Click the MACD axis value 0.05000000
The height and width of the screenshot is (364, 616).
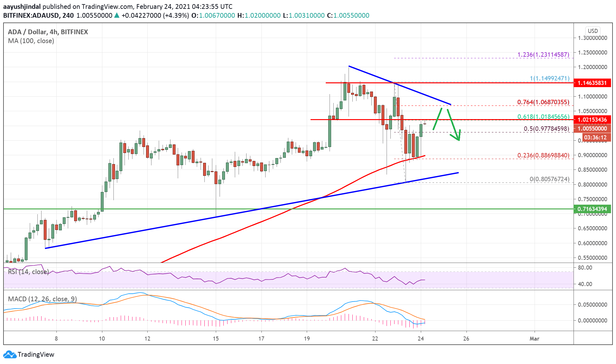(593, 304)
